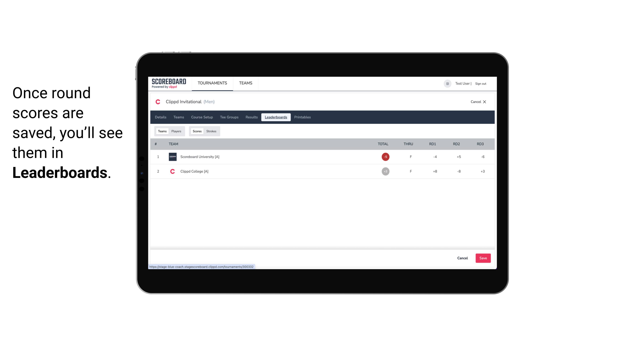Click the Clippd Invitational tournament icon
This screenshot has width=644, height=346.
pos(159,102)
